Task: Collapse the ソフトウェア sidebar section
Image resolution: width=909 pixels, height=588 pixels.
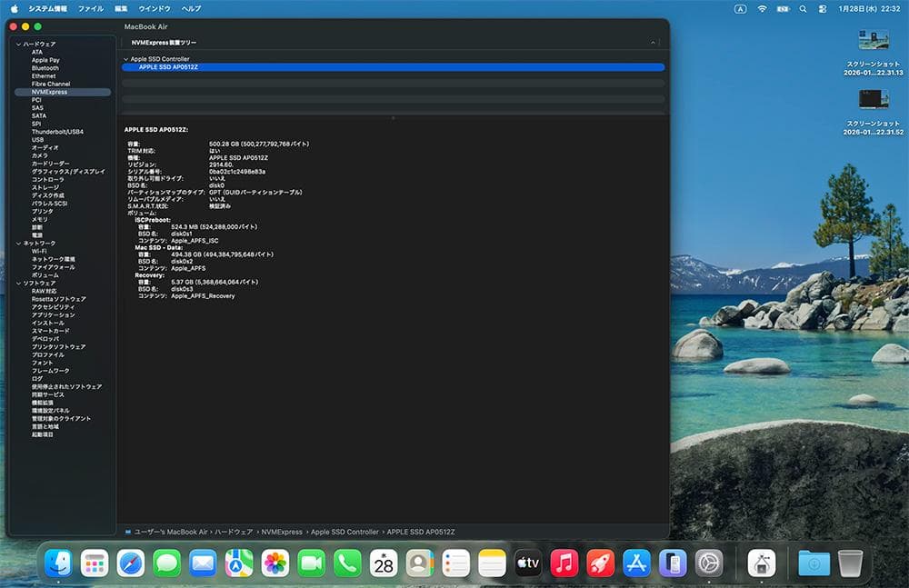Action: point(18,284)
